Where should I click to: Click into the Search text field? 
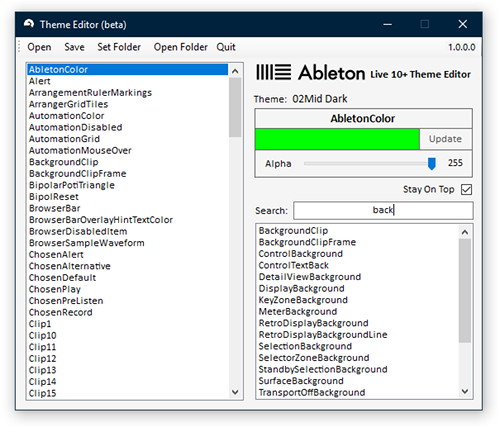click(x=383, y=210)
